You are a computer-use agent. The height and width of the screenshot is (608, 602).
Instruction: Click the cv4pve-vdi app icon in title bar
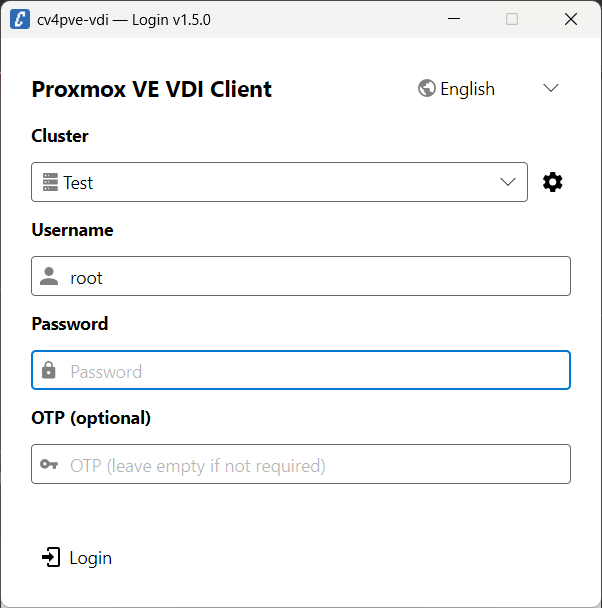[20, 19]
